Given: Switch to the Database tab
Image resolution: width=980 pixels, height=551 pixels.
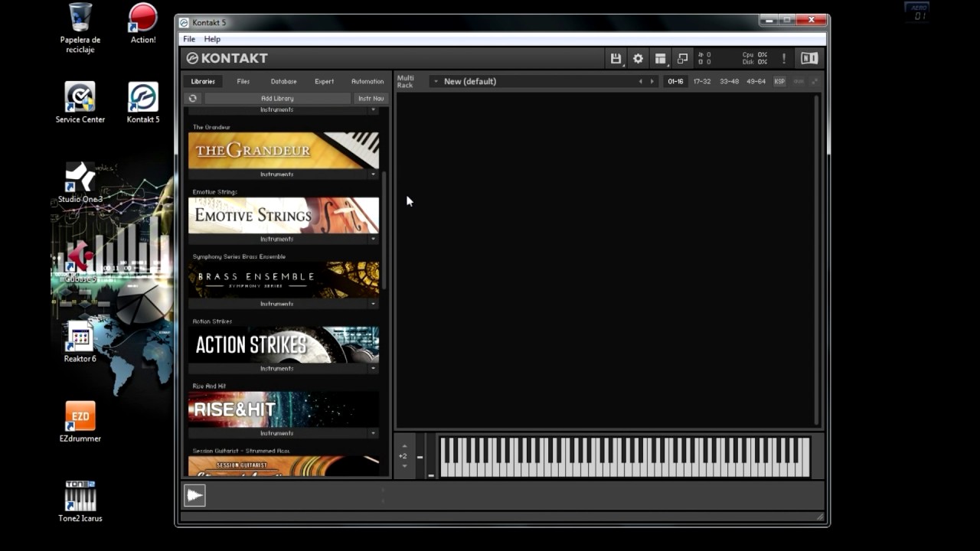Looking at the screenshot, I should click(x=283, y=81).
